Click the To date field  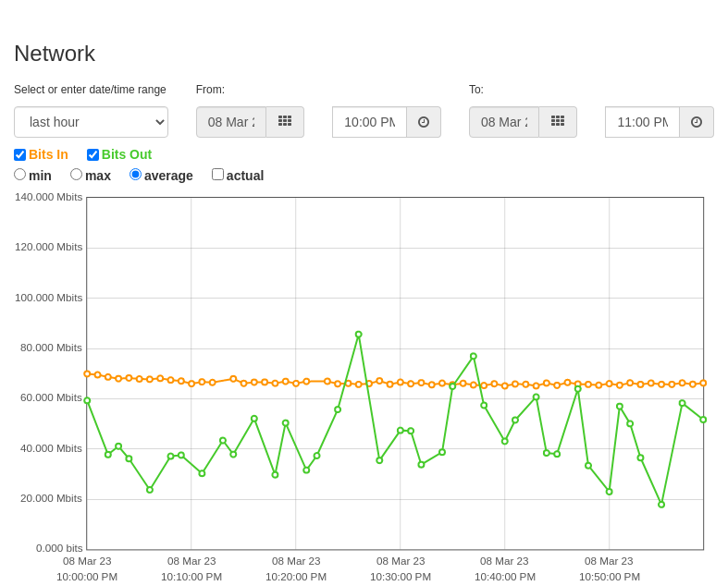pyautogui.click(x=504, y=122)
